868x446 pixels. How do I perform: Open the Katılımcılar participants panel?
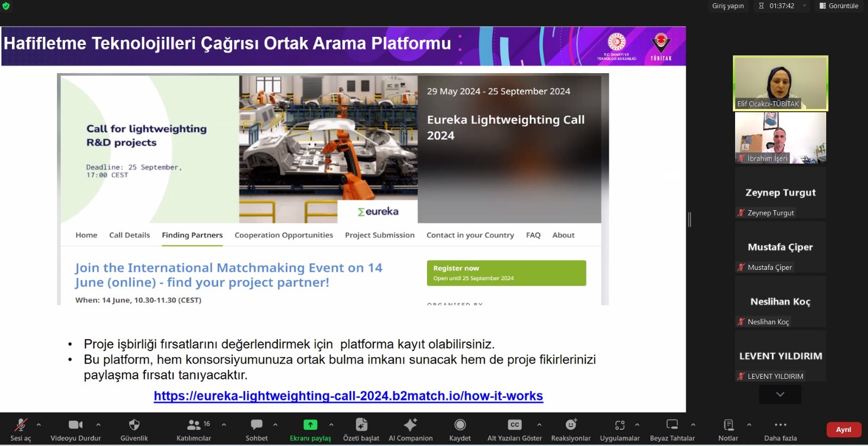pyautogui.click(x=194, y=430)
